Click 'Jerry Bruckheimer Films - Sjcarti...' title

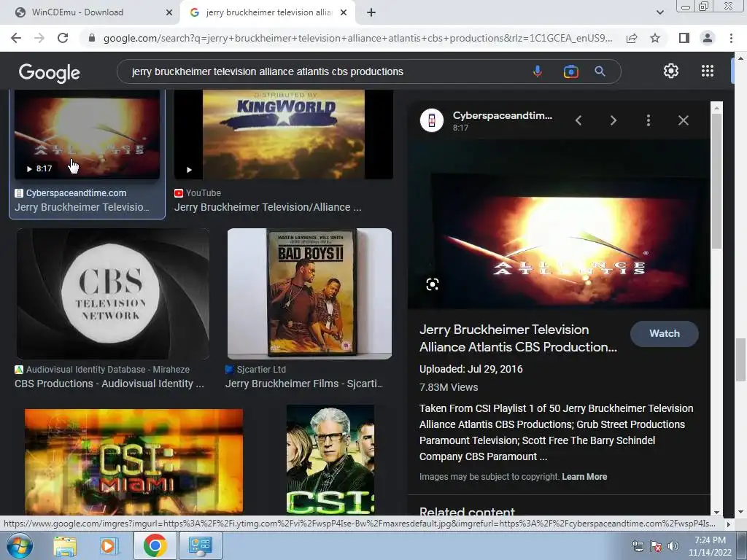[304, 384]
